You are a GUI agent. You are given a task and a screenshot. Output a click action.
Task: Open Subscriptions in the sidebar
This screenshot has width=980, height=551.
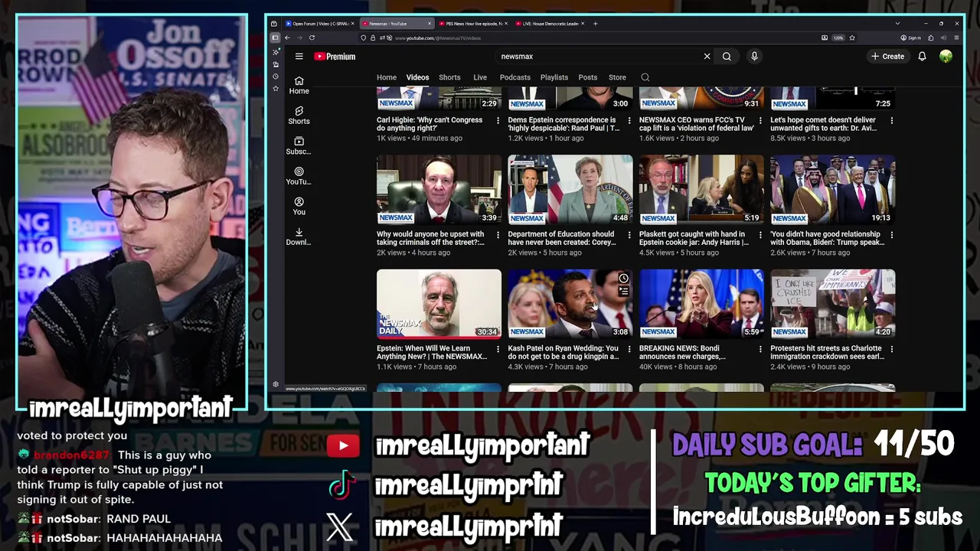(299, 145)
